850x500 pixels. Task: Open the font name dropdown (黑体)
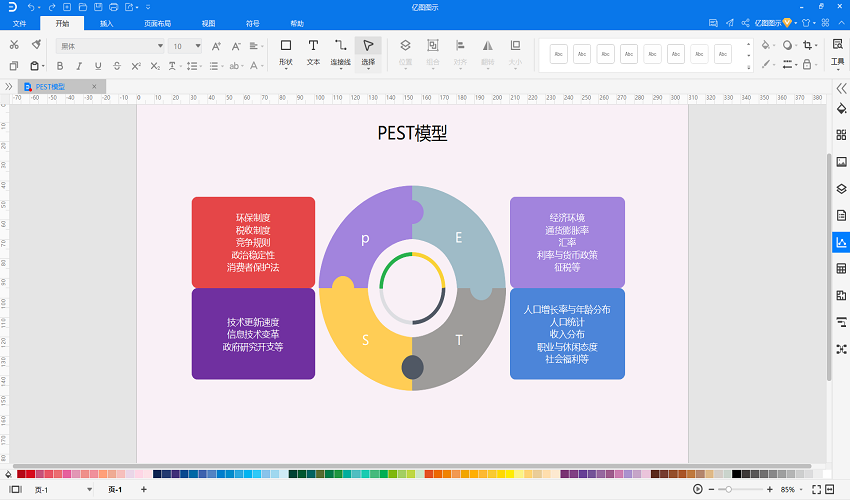point(110,46)
